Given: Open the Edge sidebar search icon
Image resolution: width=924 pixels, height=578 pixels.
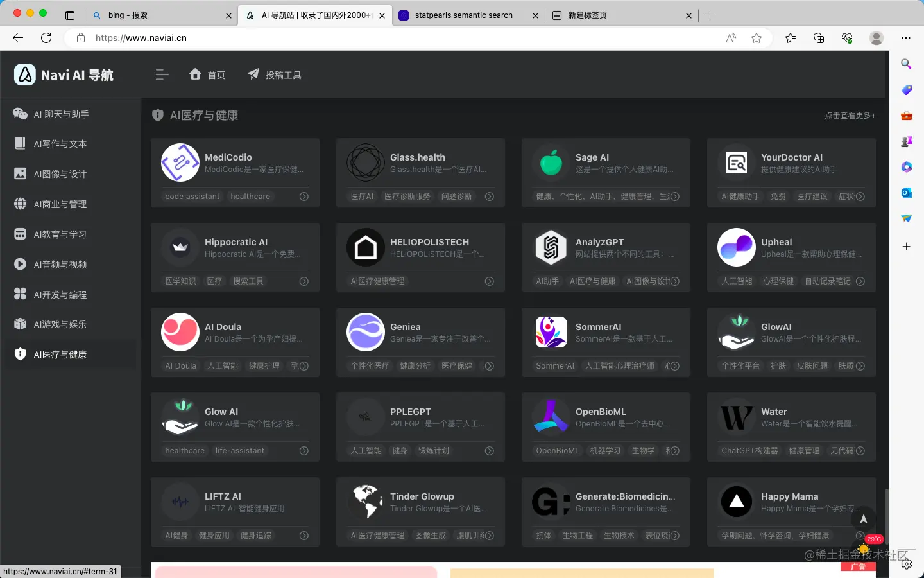Looking at the screenshot, I should tap(906, 64).
